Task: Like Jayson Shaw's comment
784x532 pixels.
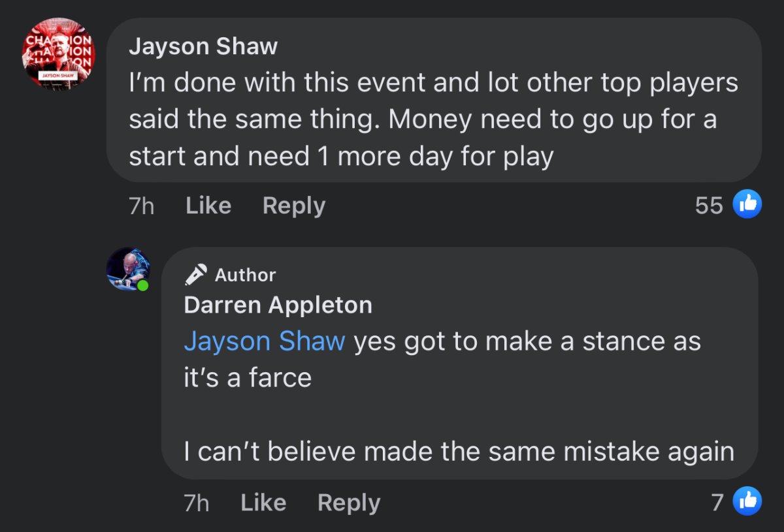Action: click(x=208, y=206)
